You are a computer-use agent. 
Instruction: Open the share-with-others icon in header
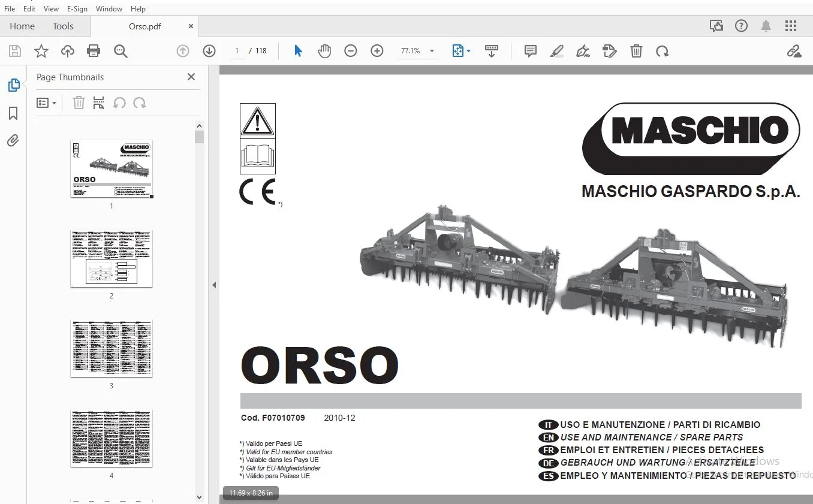(716, 26)
